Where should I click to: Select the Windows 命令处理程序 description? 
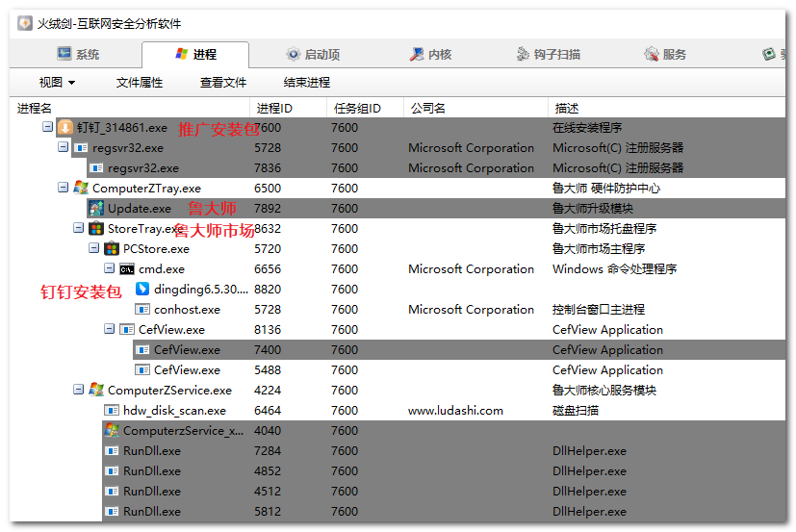click(x=614, y=269)
